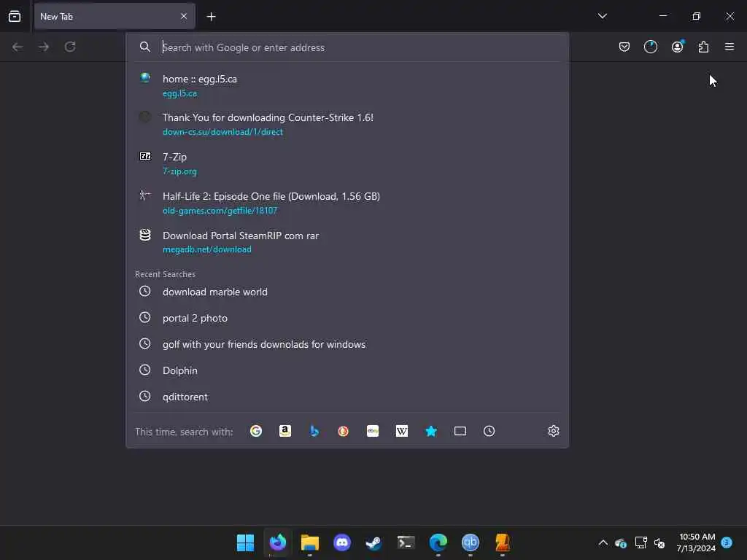747x560 pixels.
Task: Select recent search 'golf with your friends downolads'
Action: pyautogui.click(x=347, y=344)
